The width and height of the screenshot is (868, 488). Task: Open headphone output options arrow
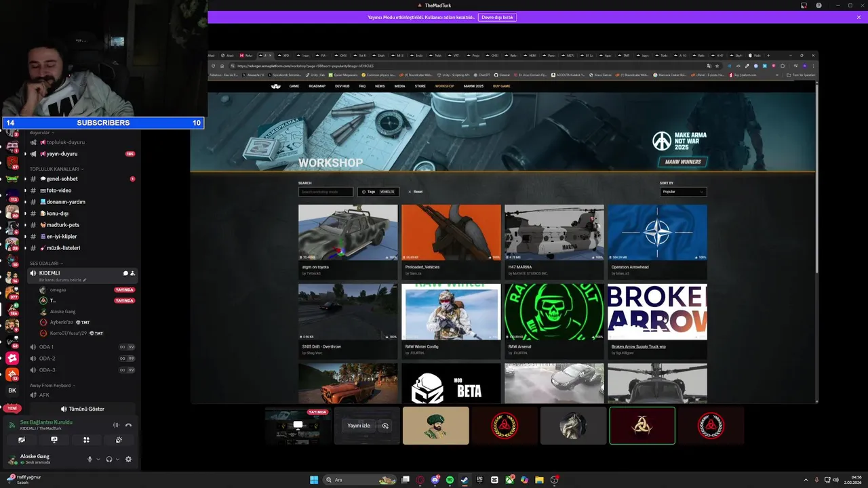117,460
